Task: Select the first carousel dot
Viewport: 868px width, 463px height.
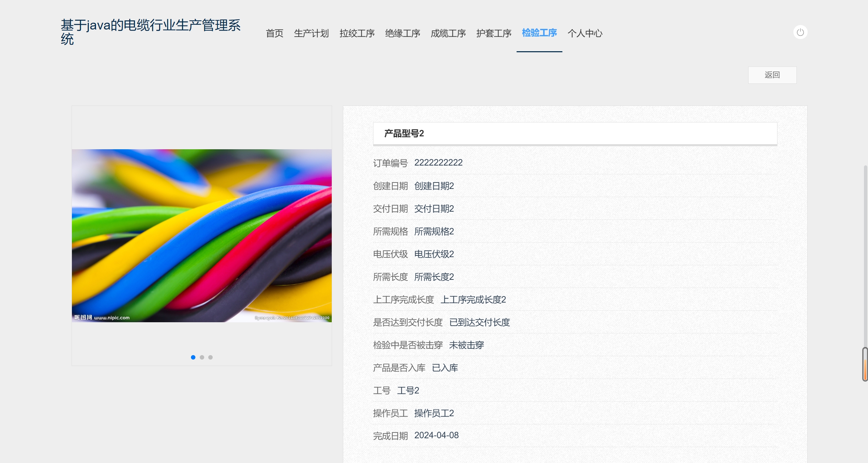Action: point(193,357)
